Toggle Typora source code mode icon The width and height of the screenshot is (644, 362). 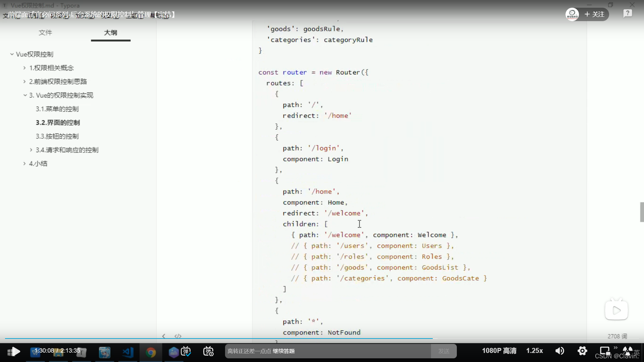(178, 336)
